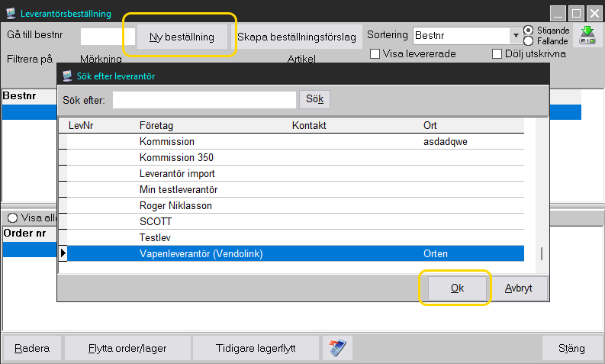
Task: Click the Stäng button
Action: click(x=571, y=349)
